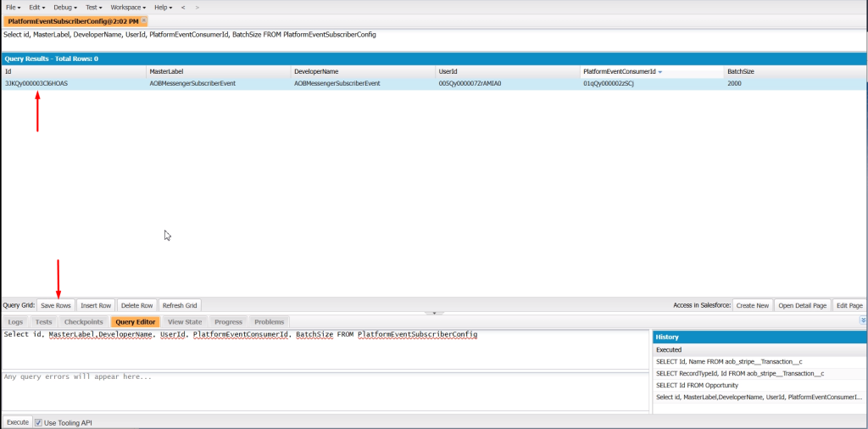Switch to the Tests tab
The width and height of the screenshot is (868, 429).
(43, 321)
